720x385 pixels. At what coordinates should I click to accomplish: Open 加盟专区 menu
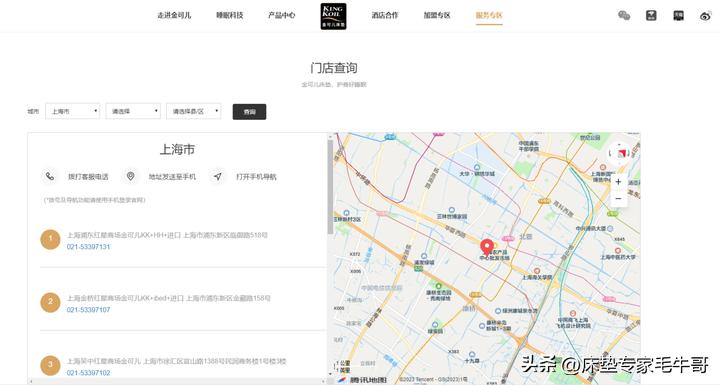click(x=437, y=15)
